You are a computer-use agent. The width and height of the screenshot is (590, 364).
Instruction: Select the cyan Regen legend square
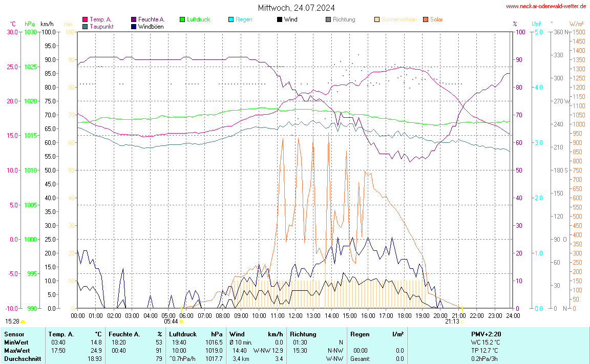pyautogui.click(x=231, y=19)
